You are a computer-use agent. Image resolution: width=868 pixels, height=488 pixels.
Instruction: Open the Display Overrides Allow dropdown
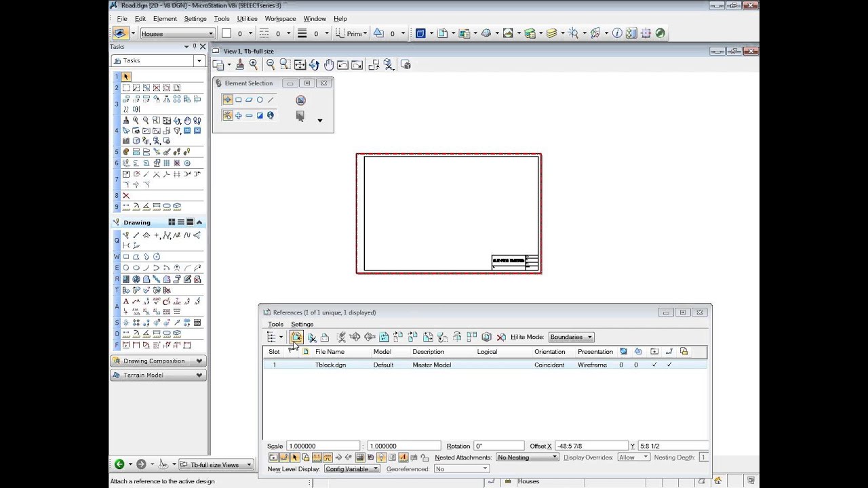(633, 457)
